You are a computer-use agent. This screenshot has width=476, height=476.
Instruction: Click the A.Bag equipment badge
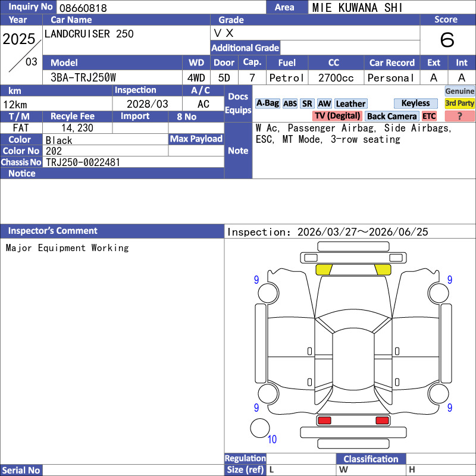coord(268,104)
